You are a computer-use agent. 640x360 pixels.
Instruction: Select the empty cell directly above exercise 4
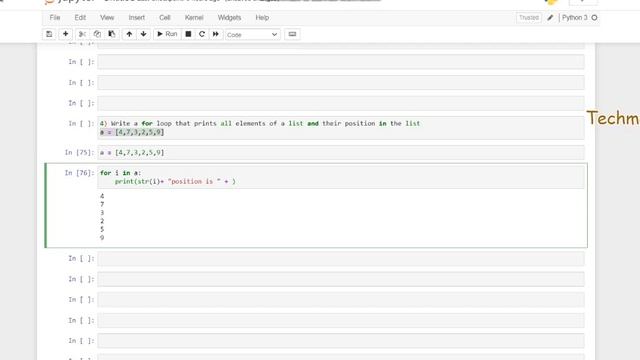(341, 103)
